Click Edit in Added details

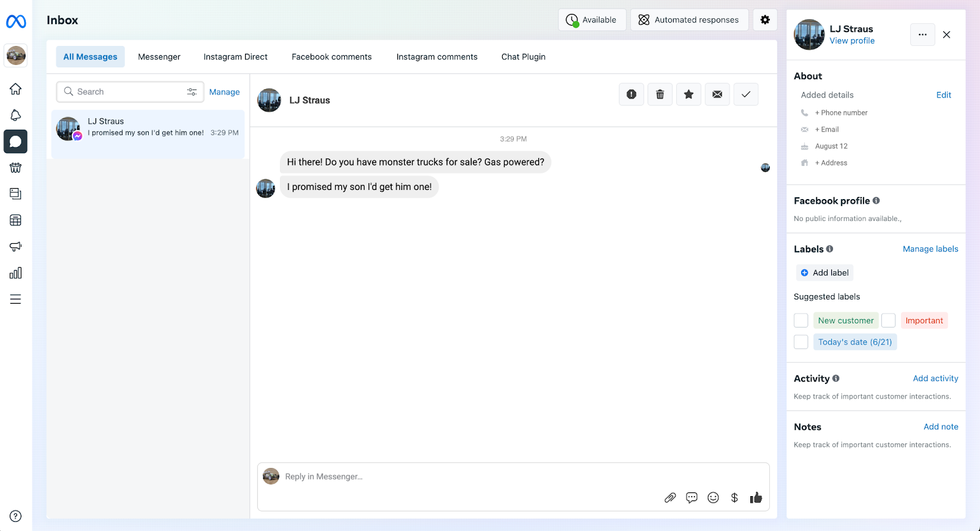(944, 95)
